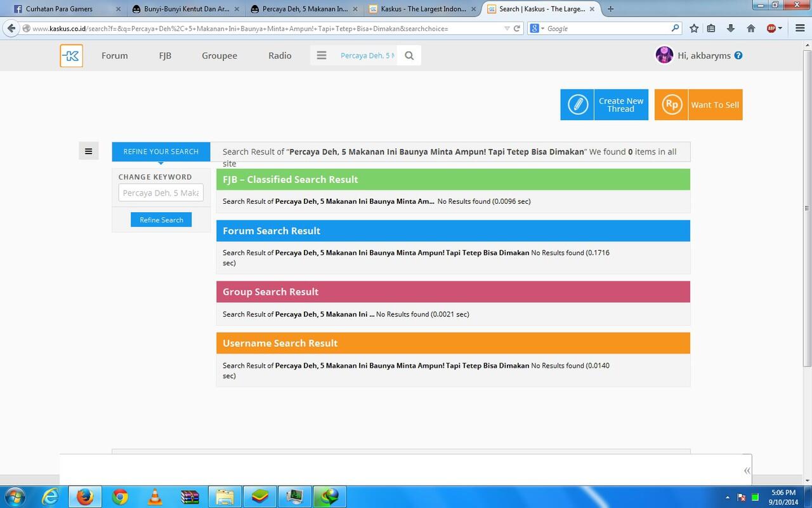This screenshot has width=812, height=508.
Task: Open the Groupee menu item
Action: [219, 56]
